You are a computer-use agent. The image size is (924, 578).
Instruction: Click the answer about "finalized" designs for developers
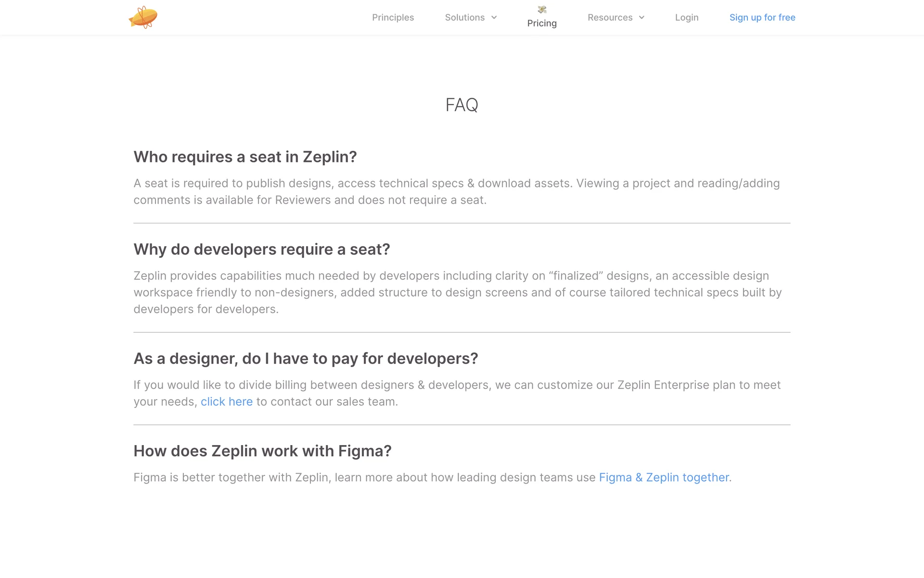[x=457, y=292]
